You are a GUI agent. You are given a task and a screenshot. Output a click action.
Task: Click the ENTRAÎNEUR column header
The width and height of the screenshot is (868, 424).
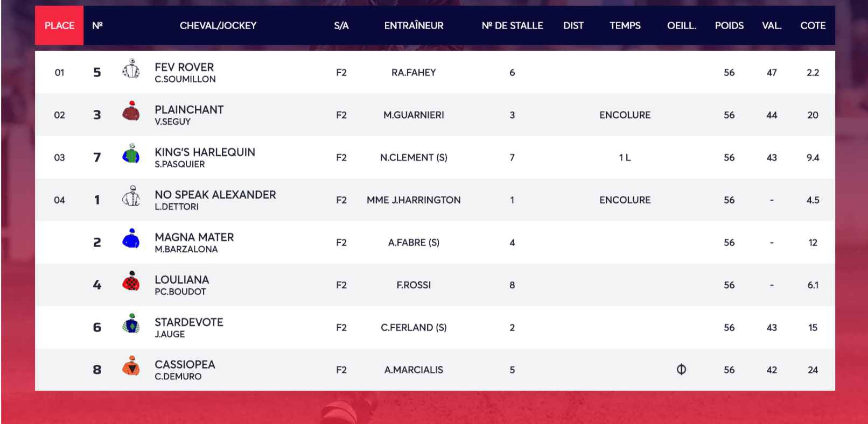[414, 25]
